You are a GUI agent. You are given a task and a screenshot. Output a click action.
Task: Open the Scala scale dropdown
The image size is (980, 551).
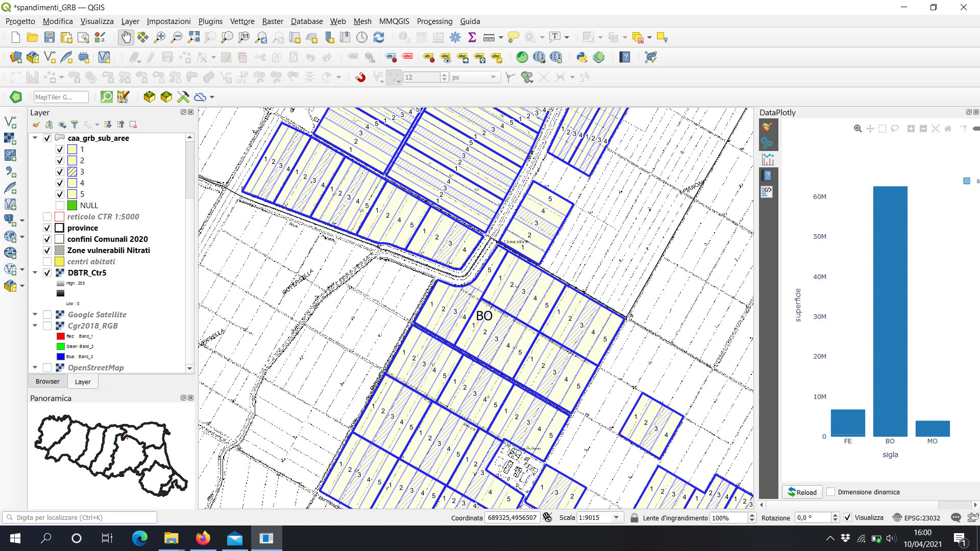click(617, 518)
